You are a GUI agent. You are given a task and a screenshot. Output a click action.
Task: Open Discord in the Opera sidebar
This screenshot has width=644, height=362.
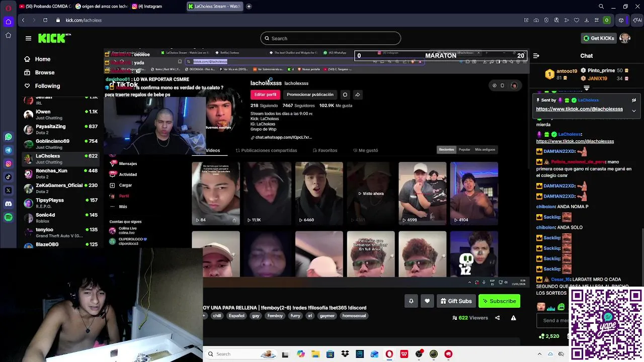click(8, 204)
